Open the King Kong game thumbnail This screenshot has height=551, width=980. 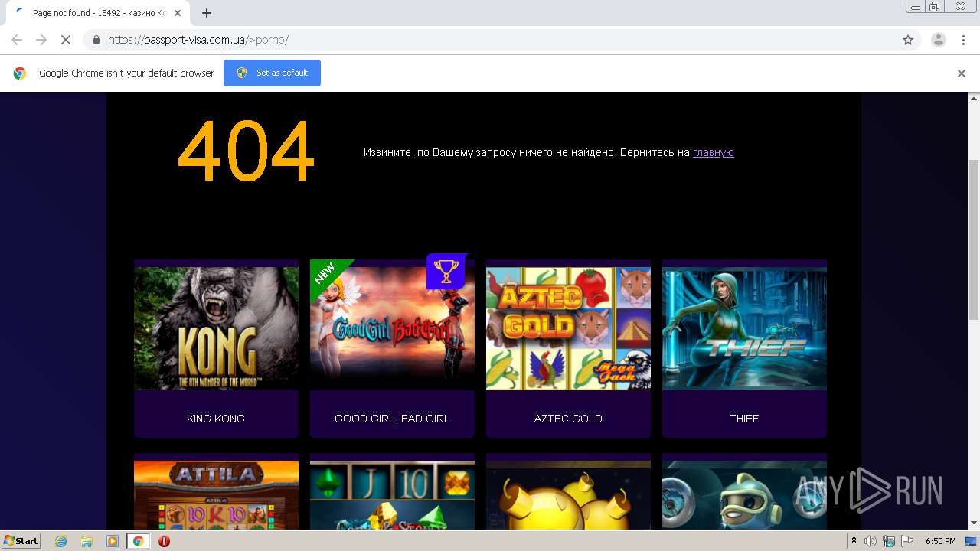tap(216, 328)
